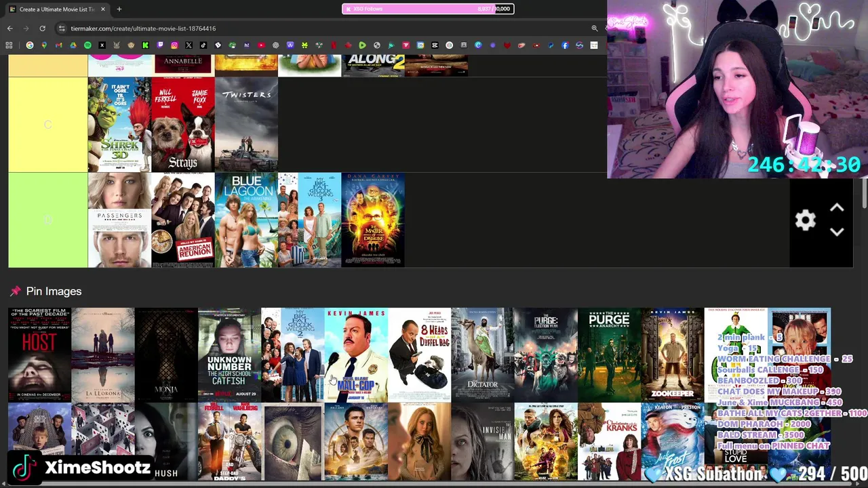The image size is (868, 488).
Task: Click the tiermaker.com address bar
Action: point(325,28)
